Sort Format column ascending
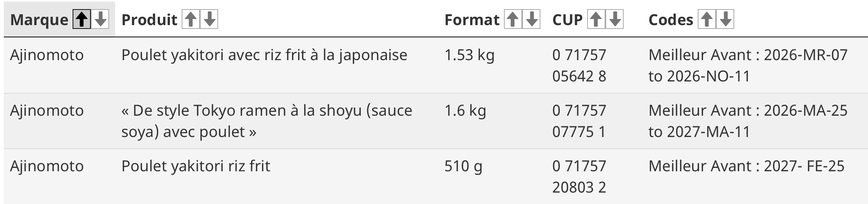 (513, 19)
